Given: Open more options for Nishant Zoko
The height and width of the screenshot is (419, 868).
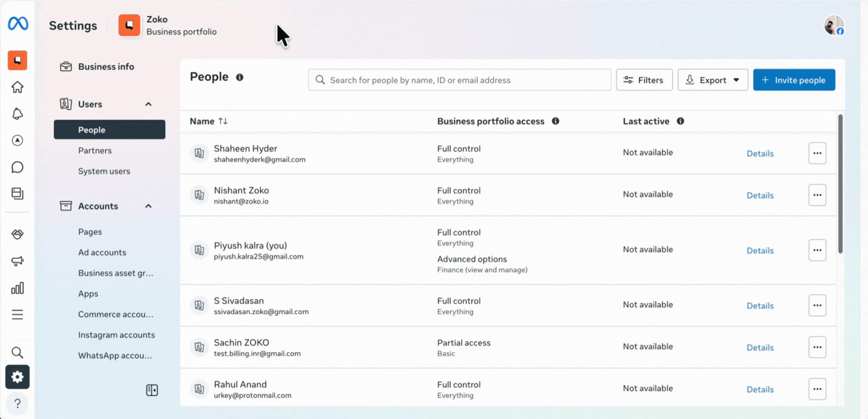Looking at the screenshot, I should (x=818, y=195).
